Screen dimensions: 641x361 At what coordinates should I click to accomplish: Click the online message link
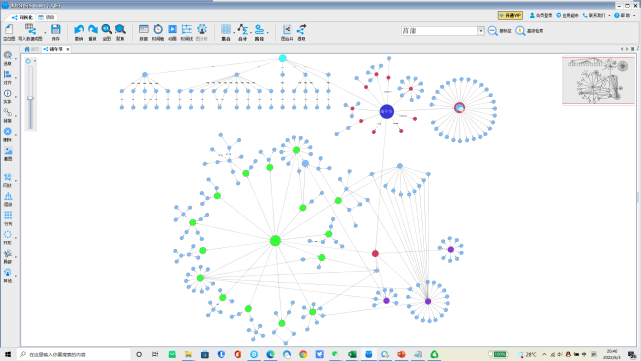tap(567, 16)
